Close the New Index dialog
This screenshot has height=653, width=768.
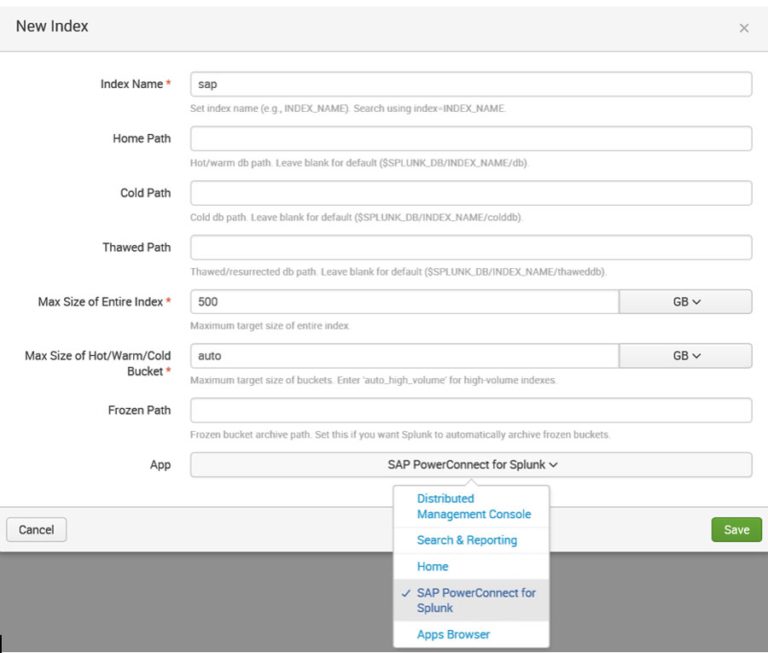click(743, 28)
